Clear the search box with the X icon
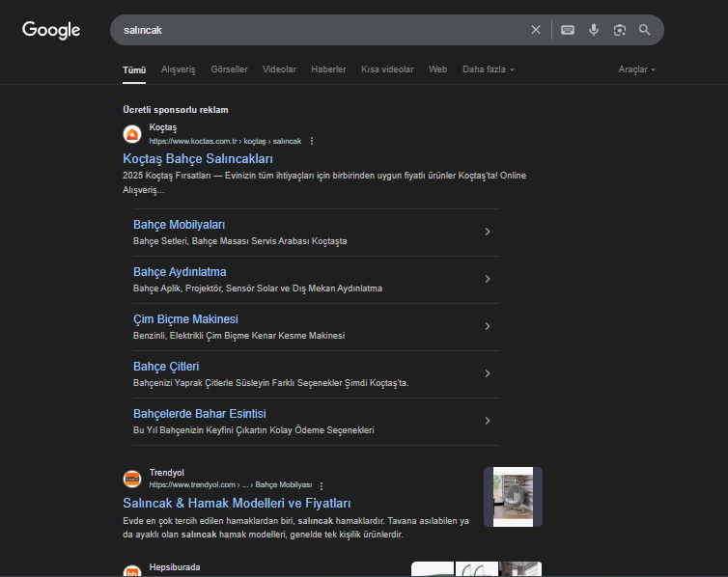 [536, 30]
